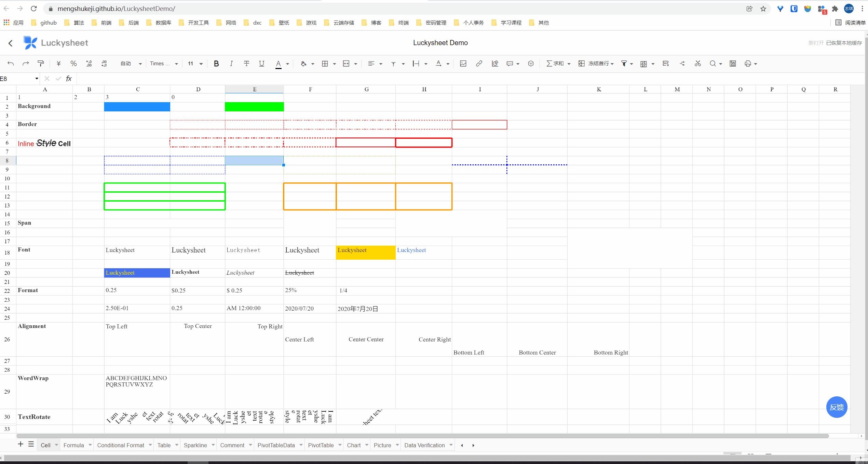This screenshot has height=464, width=868.
Task: Click the 求和 sum button
Action: point(555,64)
